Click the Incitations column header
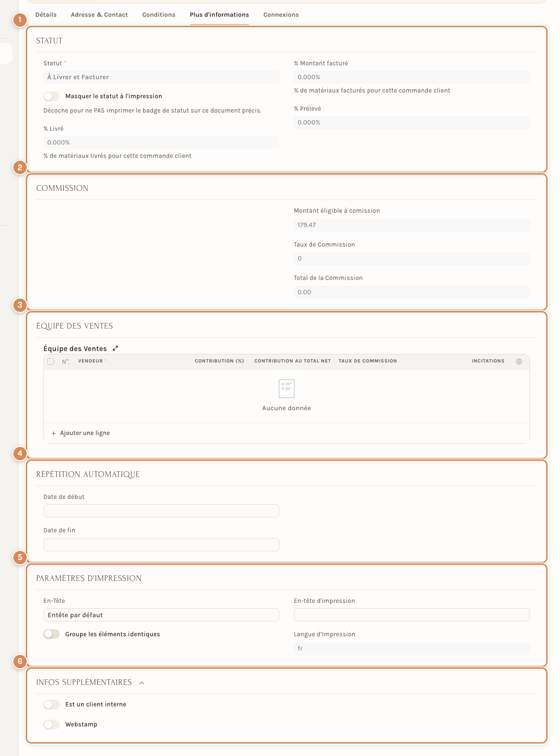 point(488,361)
